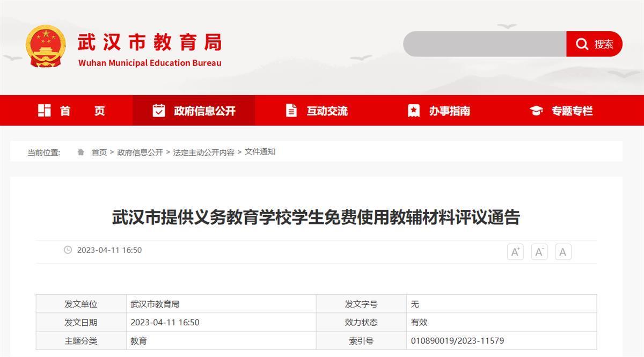Click 文件通知 breadcrumb link
Image resolution: width=644 pixels, height=357 pixels.
pos(260,152)
